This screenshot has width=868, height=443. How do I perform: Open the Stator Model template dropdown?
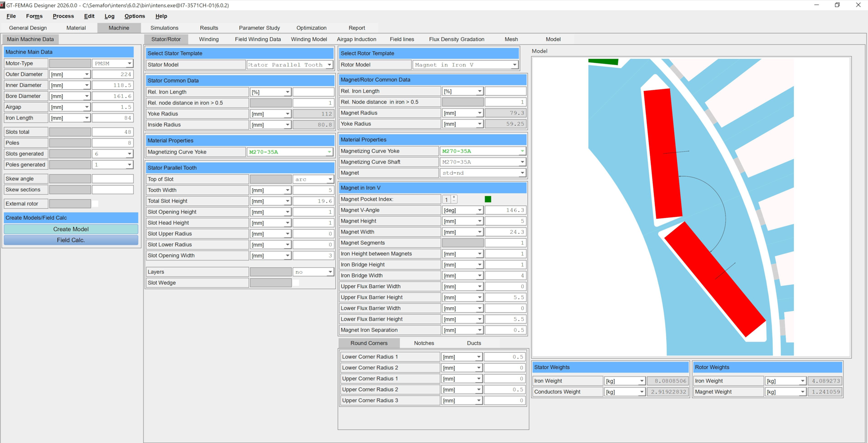329,65
